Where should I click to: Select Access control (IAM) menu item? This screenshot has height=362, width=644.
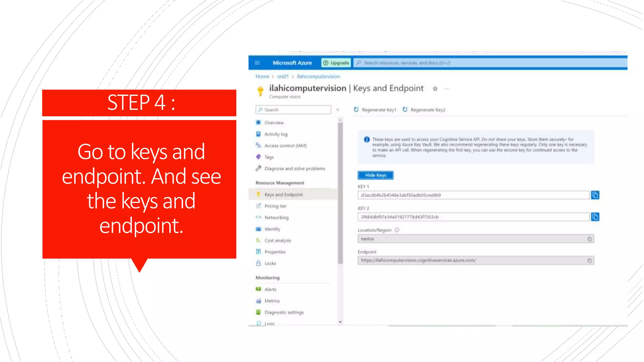pyautogui.click(x=285, y=146)
